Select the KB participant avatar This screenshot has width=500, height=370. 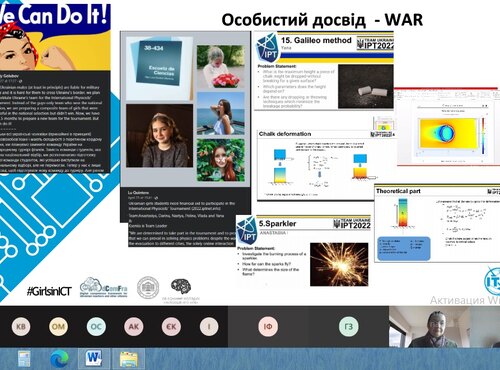[x=21, y=327]
